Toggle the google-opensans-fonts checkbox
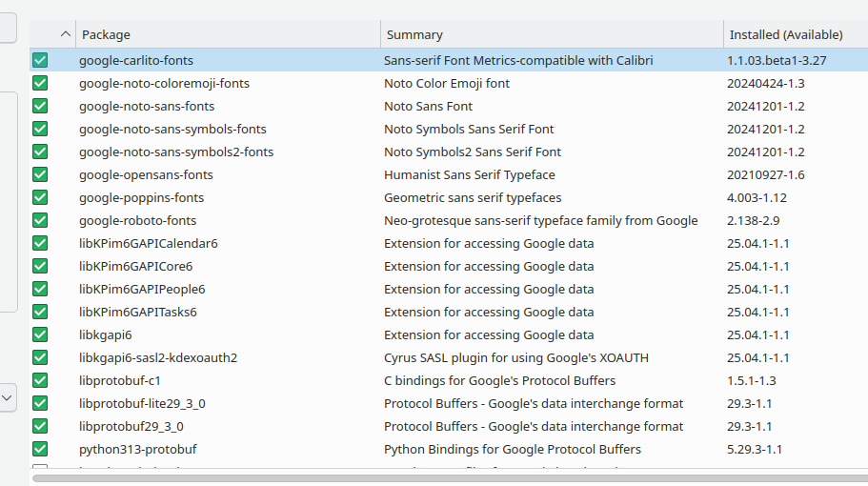The image size is (868, 486). 40,174
